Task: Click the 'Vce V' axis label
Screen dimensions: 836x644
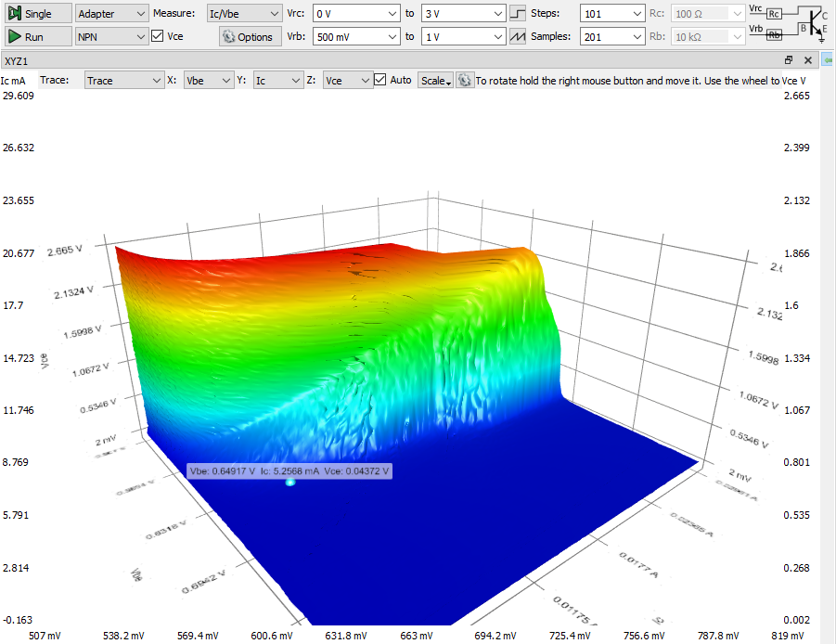Action: pos(794,81)
